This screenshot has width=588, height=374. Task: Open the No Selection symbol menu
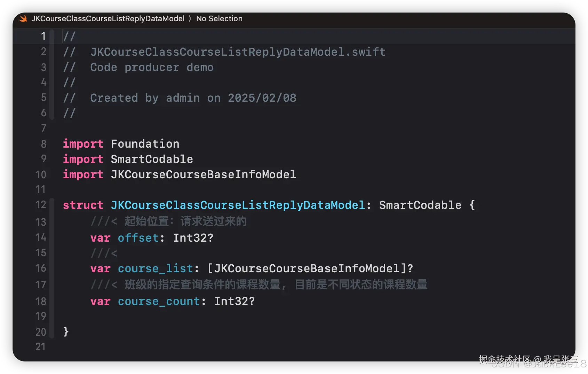click(219, 18)
